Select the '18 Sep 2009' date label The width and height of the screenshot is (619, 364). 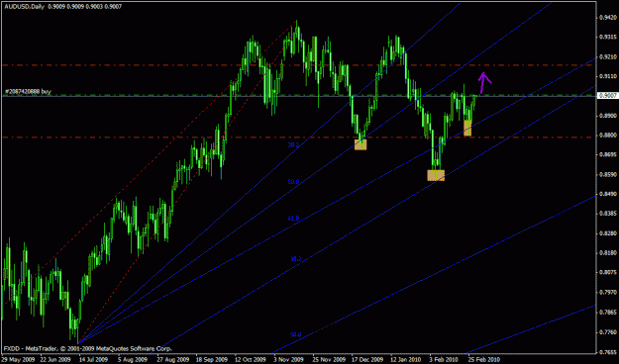click(211, 360)
